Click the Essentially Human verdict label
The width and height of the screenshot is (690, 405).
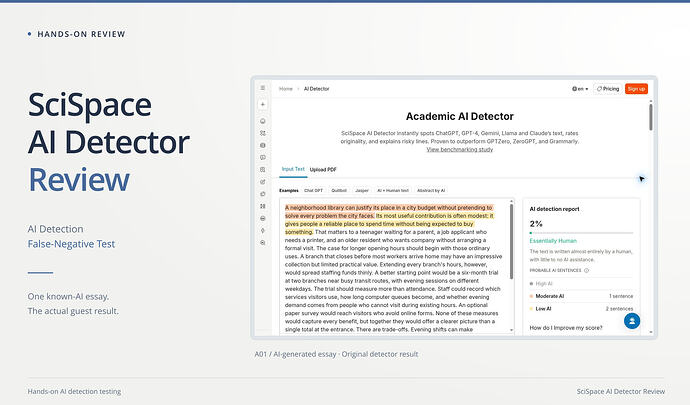(553, 241)
